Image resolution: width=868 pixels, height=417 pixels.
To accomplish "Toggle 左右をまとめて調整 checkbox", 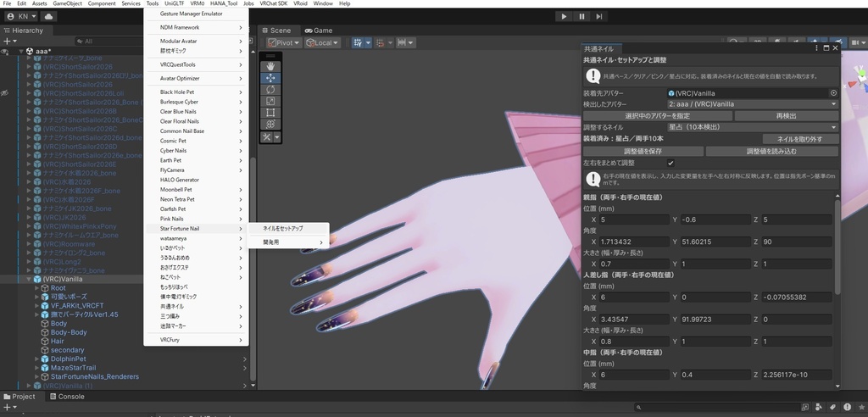I will 670,164.
